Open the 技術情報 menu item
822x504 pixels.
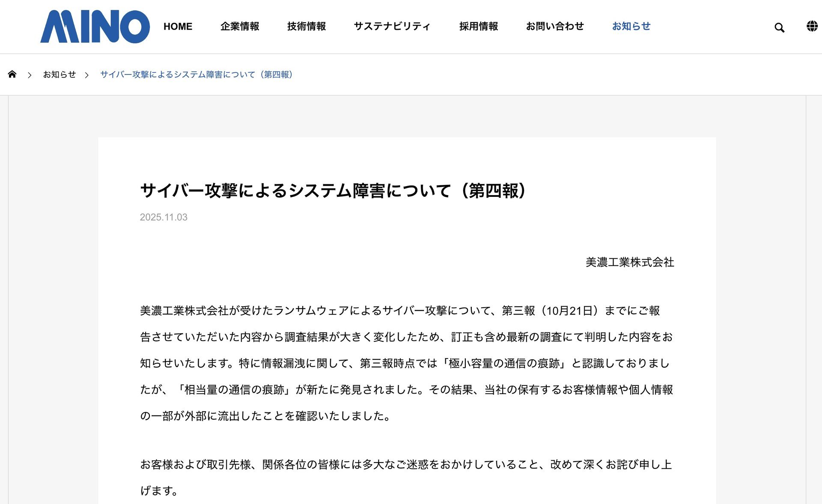307,27
